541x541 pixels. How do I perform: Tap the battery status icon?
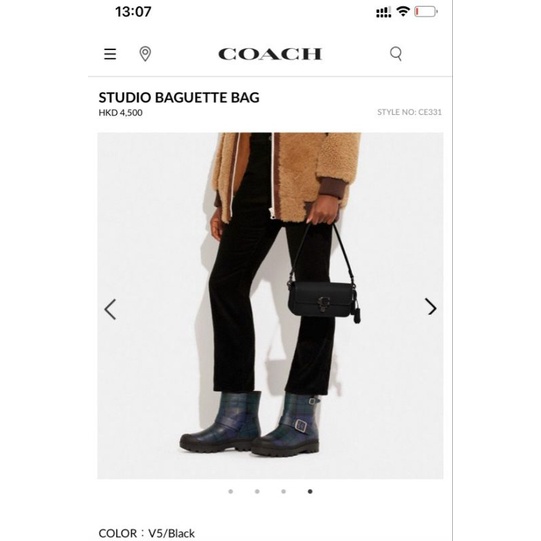click(426, 12)
